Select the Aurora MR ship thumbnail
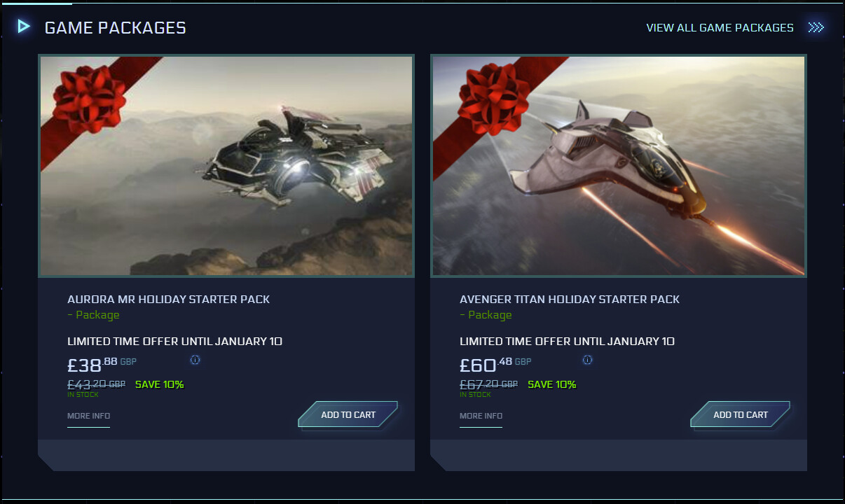This screenshot has height=504, width=845. [x=226, y=166]
